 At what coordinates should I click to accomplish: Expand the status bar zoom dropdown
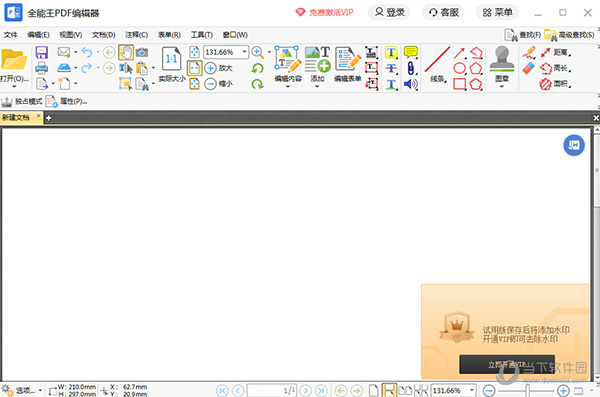[x=472, y=390]
